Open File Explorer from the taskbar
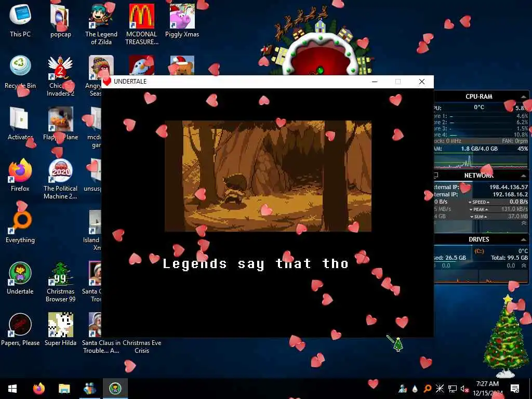 [64, 389]
